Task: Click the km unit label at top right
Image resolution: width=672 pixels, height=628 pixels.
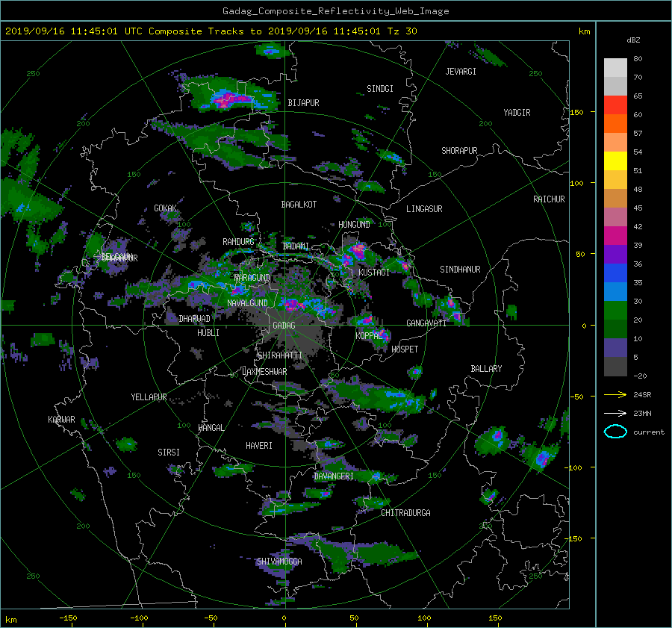Action: tap(584, 31)
